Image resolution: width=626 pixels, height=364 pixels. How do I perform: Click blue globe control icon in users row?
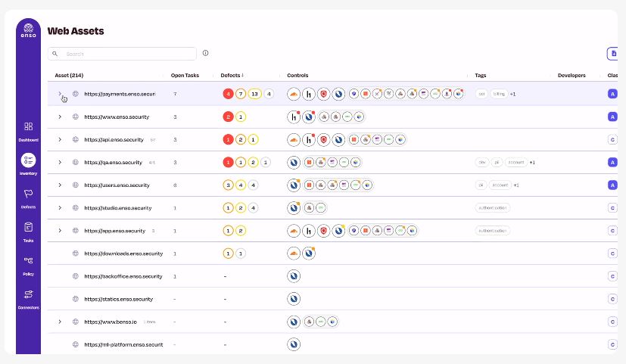[x=294, y=185]
